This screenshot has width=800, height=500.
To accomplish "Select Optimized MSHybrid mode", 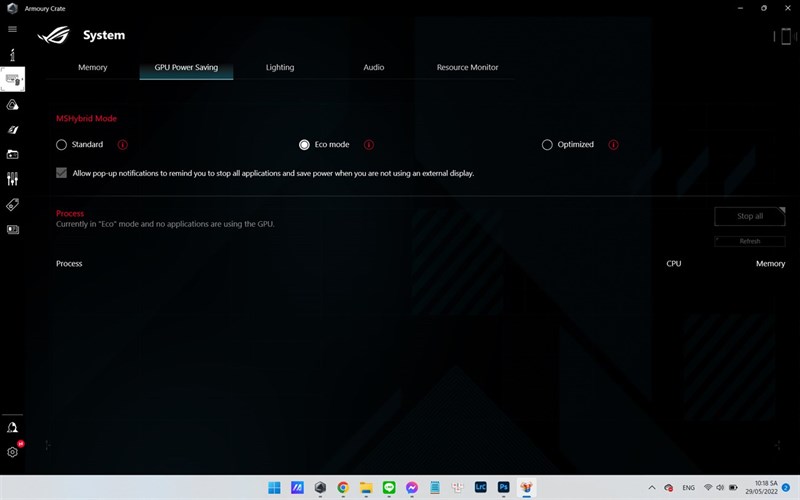I will 547,145.
